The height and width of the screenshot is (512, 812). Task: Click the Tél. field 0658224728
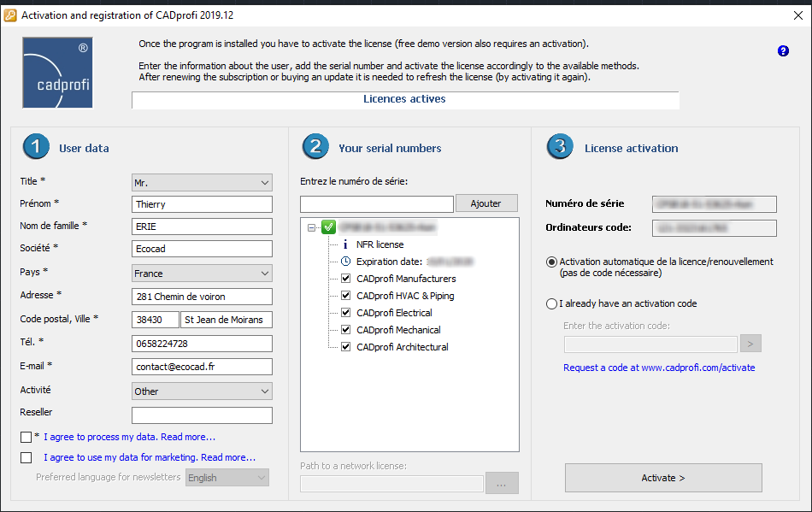pos(202,344)
